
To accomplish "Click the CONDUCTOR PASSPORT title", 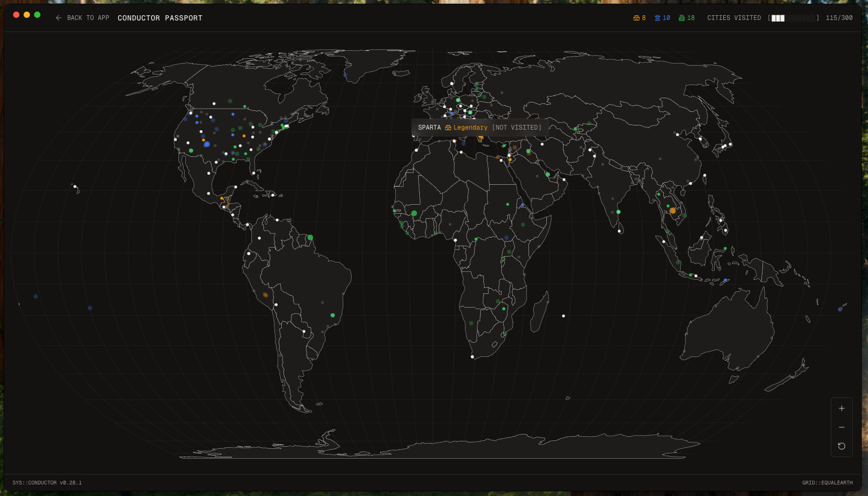I will coord(160,18).
